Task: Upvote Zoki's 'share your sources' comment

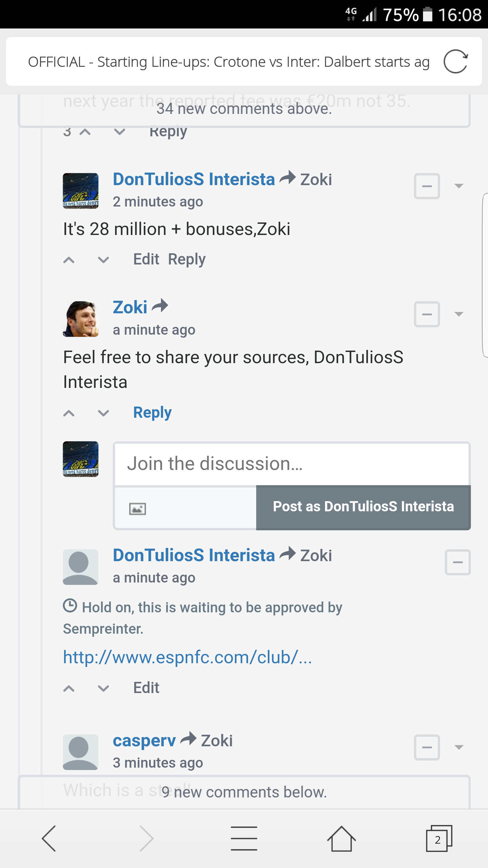Action: click(x=69, y=413)
